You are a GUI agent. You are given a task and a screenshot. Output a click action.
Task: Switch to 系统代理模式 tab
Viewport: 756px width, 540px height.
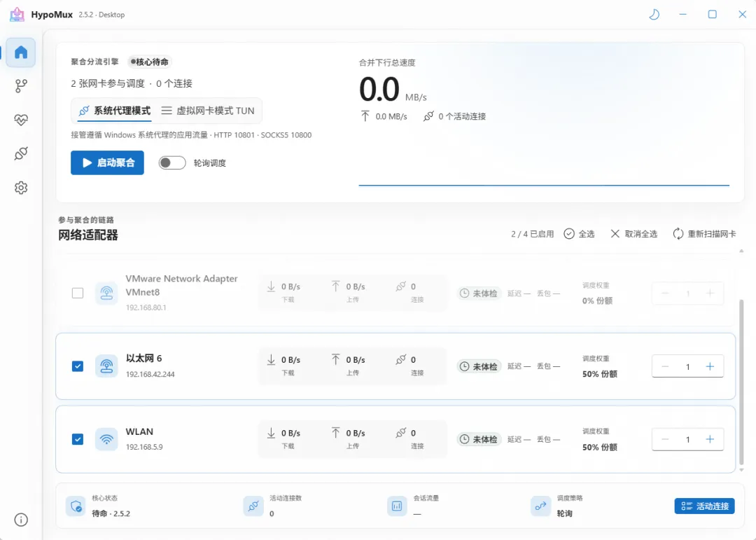(x=115, y=111)
